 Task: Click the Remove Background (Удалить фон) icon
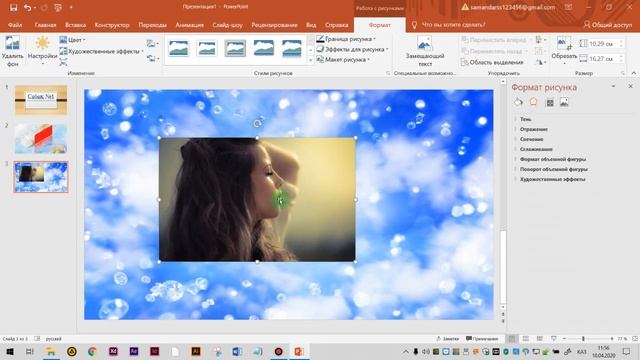12,44
